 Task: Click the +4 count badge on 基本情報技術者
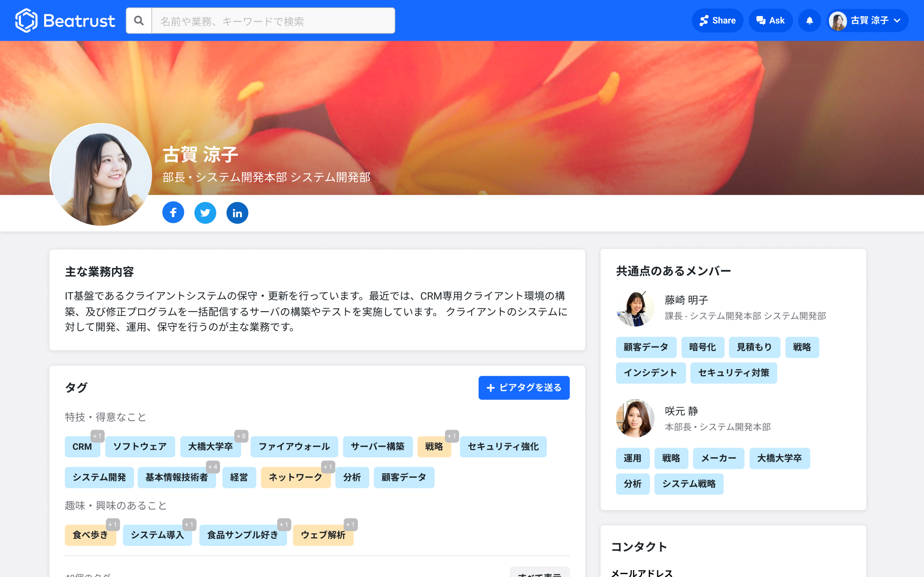(x=213, y=467)
